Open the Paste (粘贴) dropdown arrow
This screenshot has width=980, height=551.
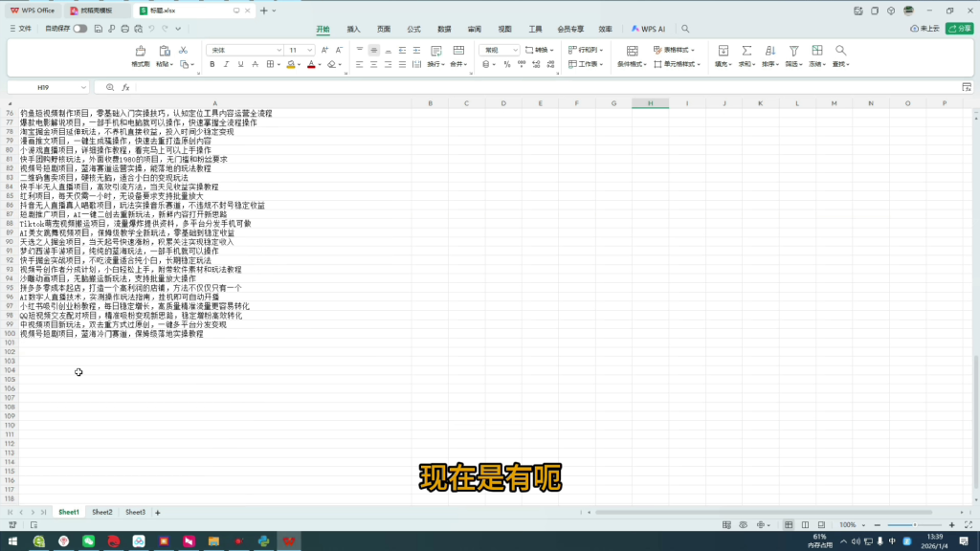pyautogui.click(x=171, y=64)
